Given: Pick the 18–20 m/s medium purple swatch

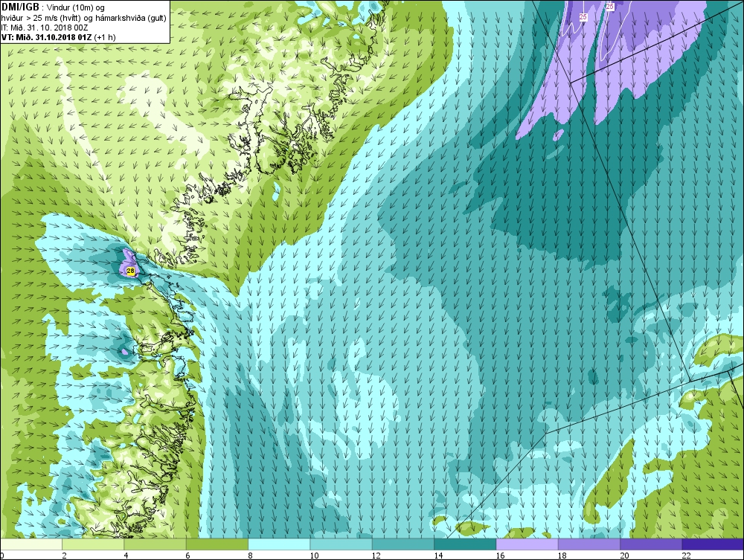Looking at the screenshot, I should pyautogui.click(x=589, y=544).
